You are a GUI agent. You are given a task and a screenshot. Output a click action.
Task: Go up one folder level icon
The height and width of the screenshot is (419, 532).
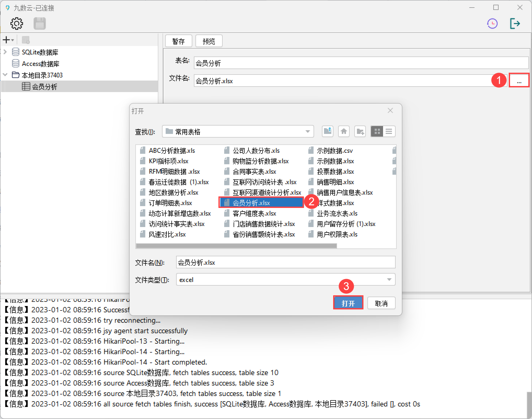click(327, 131)
